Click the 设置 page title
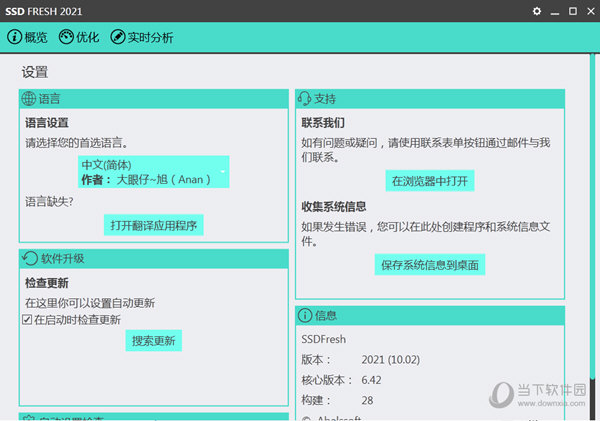This screenshot has width=600, height=421. click(35, 72)
